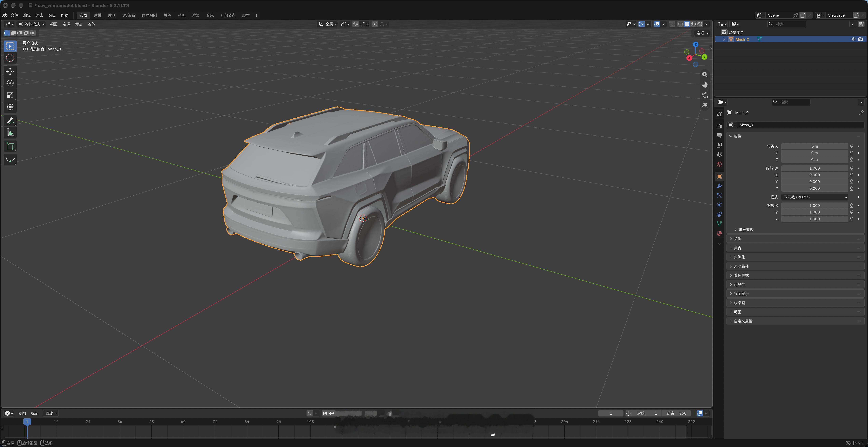
Task: Switch to the 建模 workspace tab
Action: (98, 15)
